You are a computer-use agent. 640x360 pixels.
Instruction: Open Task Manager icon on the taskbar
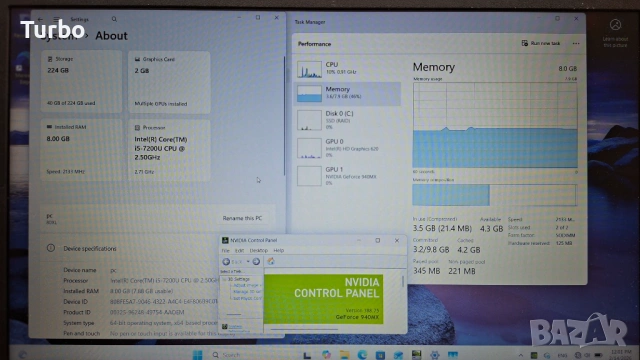(453, 355)
